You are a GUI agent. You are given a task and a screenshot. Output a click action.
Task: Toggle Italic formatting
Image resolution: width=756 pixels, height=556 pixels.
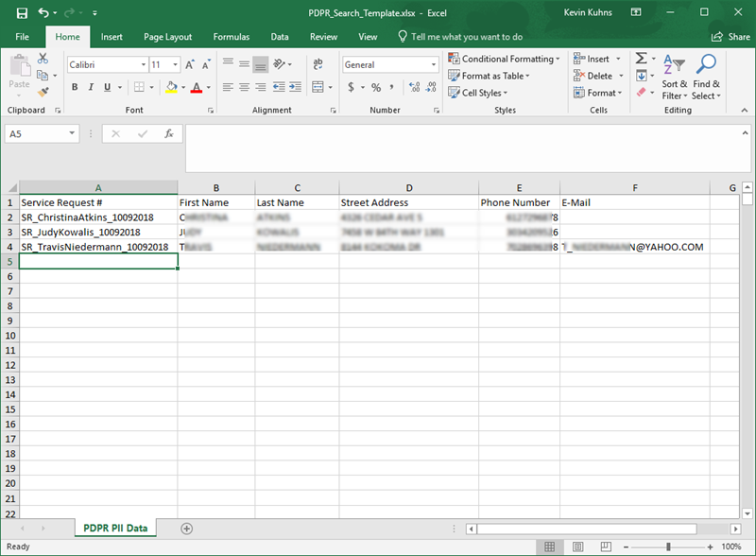(x=92, y=88)
